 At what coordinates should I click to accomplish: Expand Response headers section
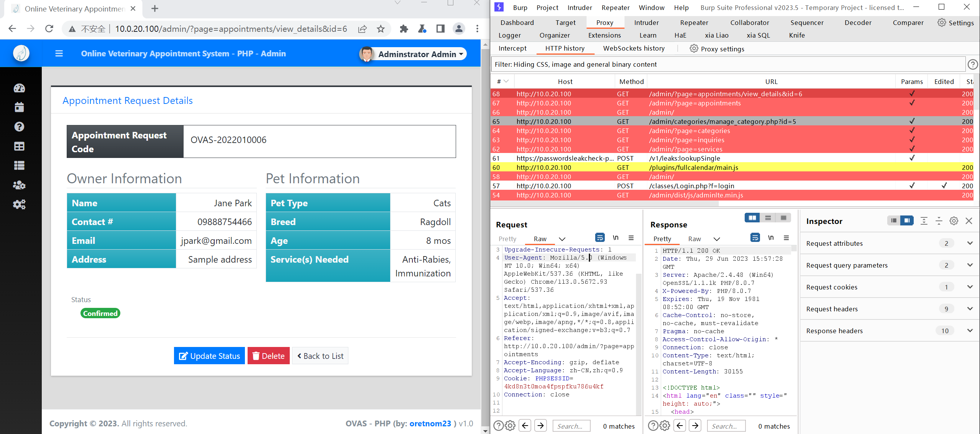point(889,331)
